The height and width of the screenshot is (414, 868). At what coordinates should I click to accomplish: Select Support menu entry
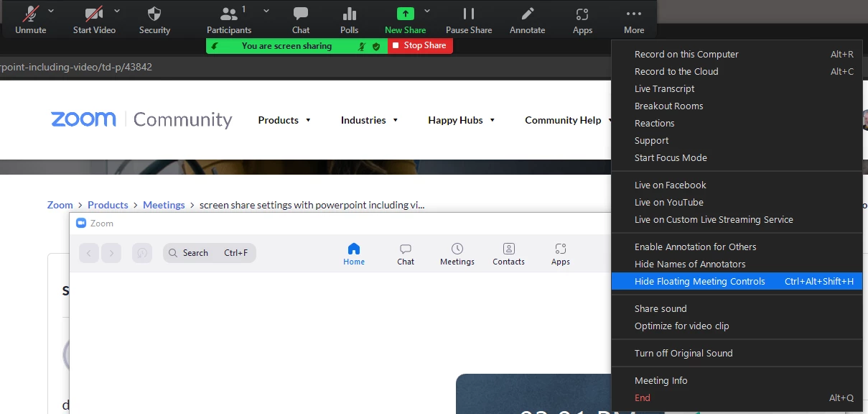coord(737,140)
